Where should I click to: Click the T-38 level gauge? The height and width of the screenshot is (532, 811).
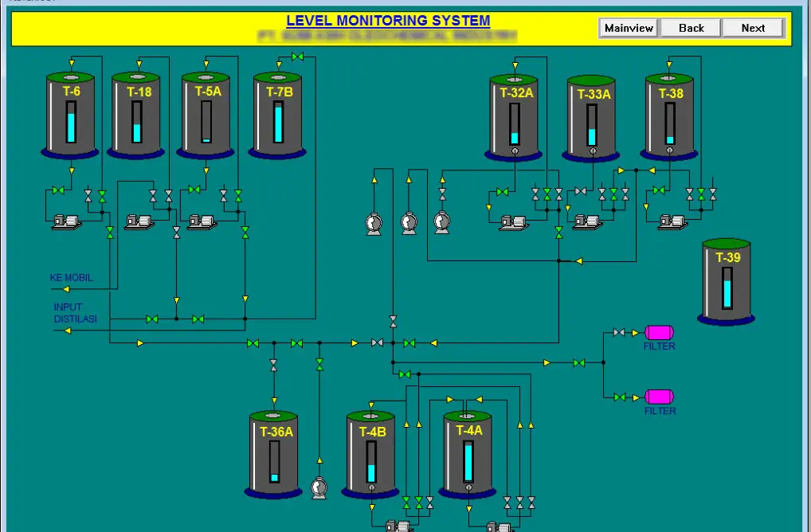(670, 123)
